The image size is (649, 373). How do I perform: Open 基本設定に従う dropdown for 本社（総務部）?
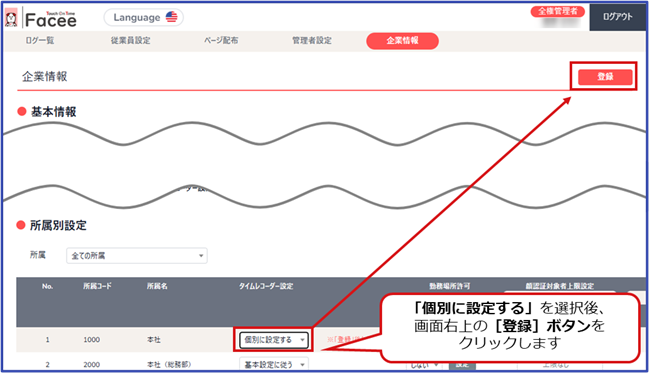coord(274,364)
